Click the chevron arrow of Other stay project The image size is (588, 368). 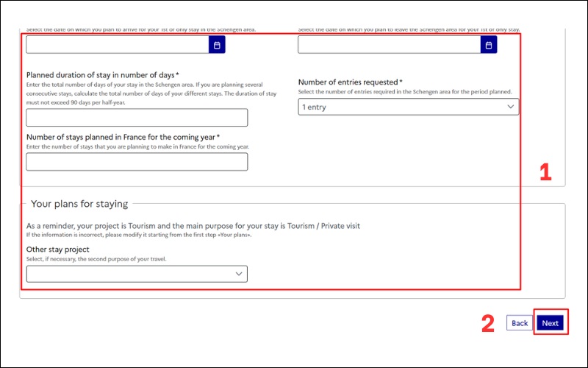[x=239, y=274]
